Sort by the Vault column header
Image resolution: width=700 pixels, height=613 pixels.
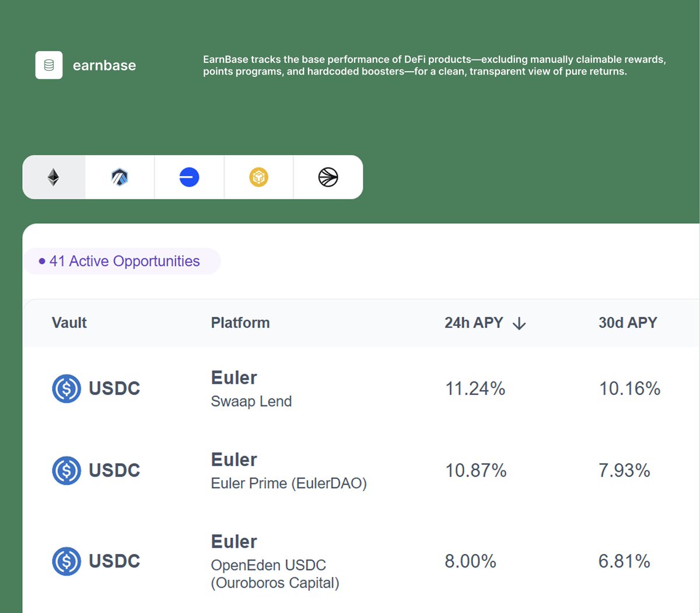69,323
